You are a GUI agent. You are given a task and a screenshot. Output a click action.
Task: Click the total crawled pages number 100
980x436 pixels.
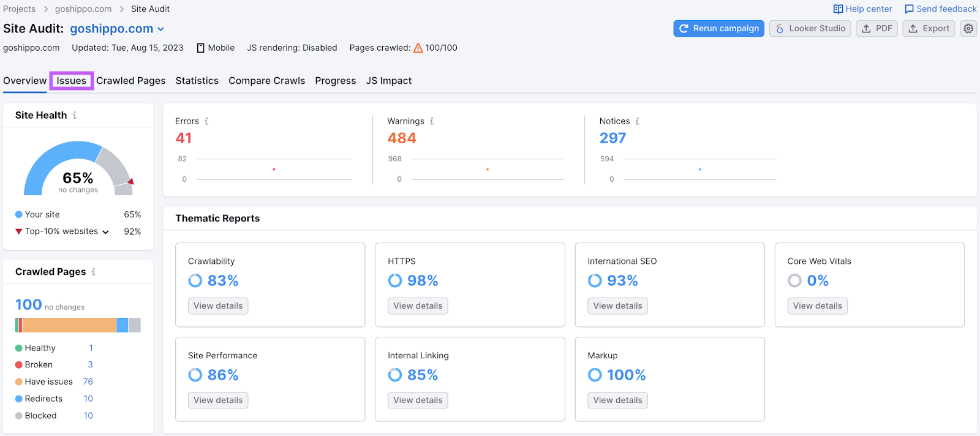pos(28,305)
